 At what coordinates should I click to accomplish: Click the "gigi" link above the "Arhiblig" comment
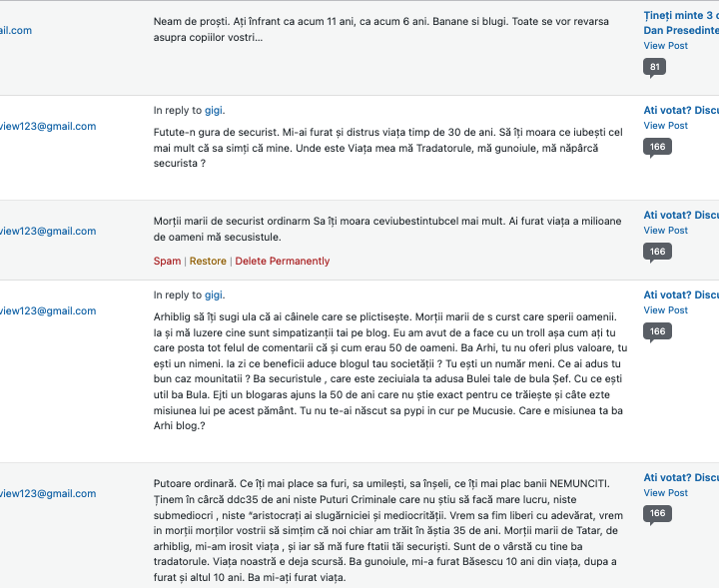[x=214, y=295]
